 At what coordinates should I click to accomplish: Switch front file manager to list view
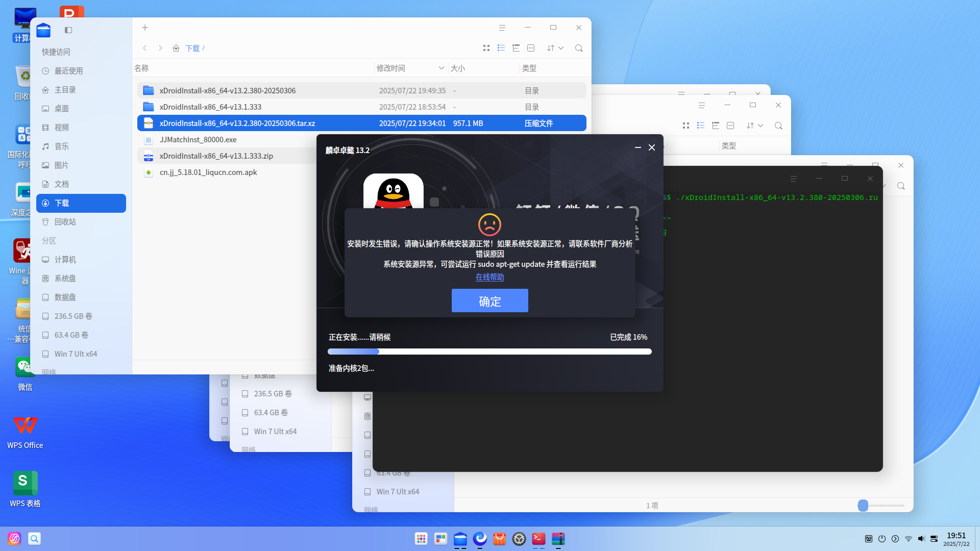tap(501, 48)
